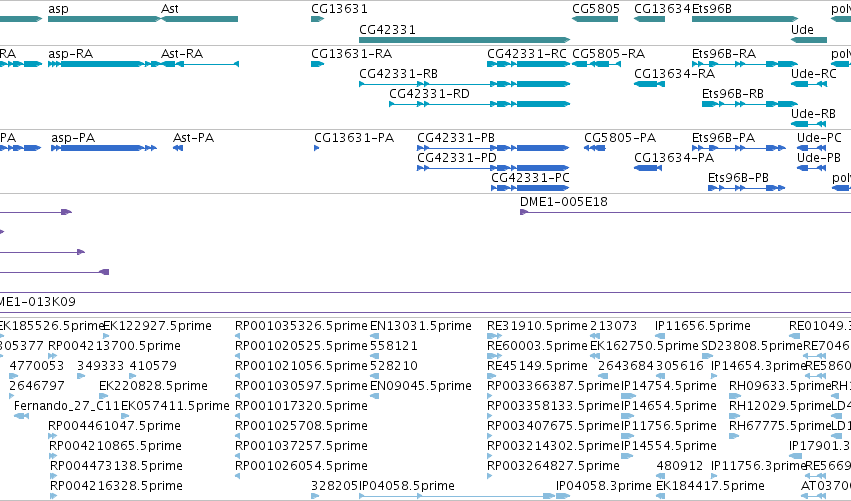Click the 558121 feature label
Screen dimensions: 851x501
[x=393, y=346]
